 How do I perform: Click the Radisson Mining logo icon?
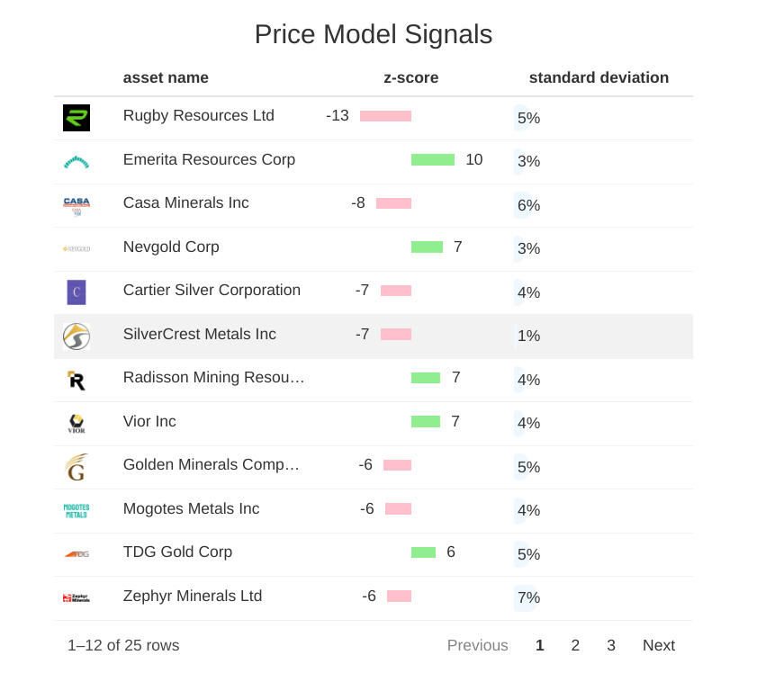77,380
